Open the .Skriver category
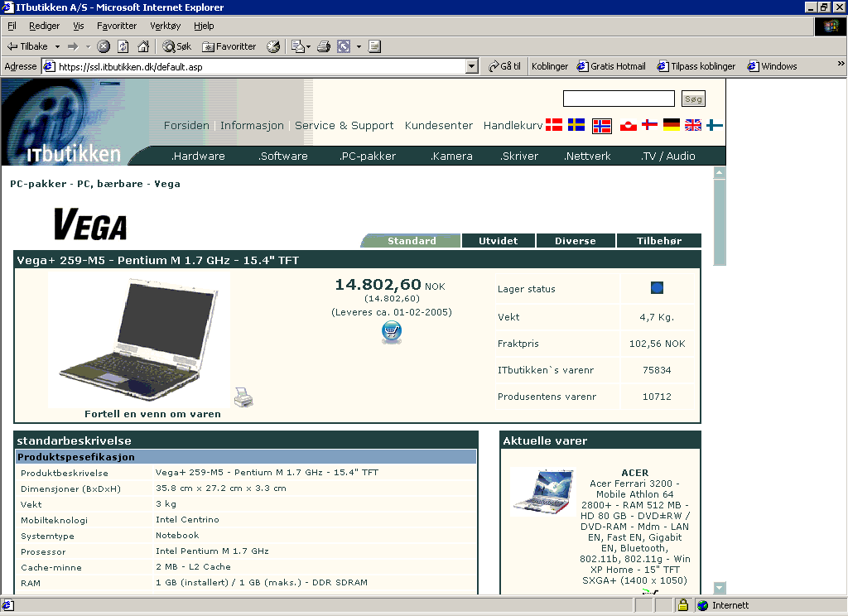This screenshot has width=848, height=616. [x=519, y=156]
